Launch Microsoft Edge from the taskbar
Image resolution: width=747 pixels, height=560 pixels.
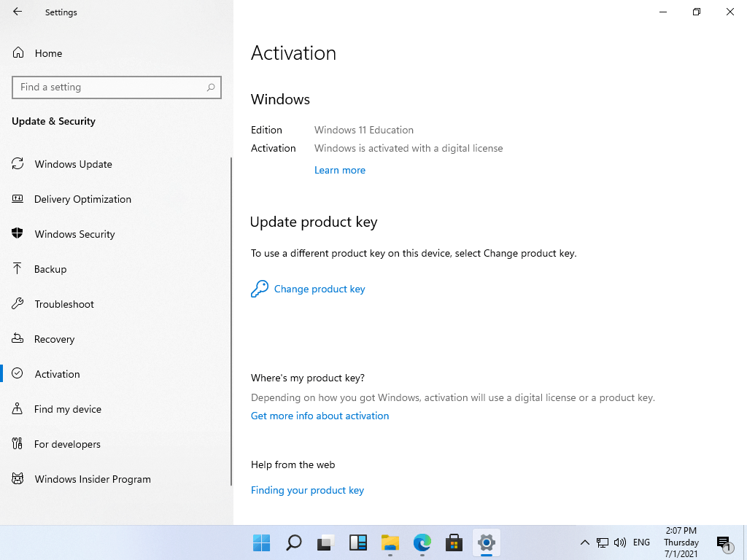[422, 543]
